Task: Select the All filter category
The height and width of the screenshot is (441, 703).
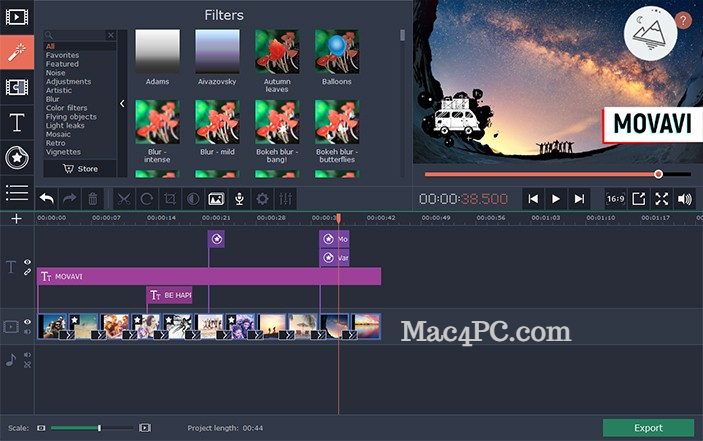Action: pos(50,46)
